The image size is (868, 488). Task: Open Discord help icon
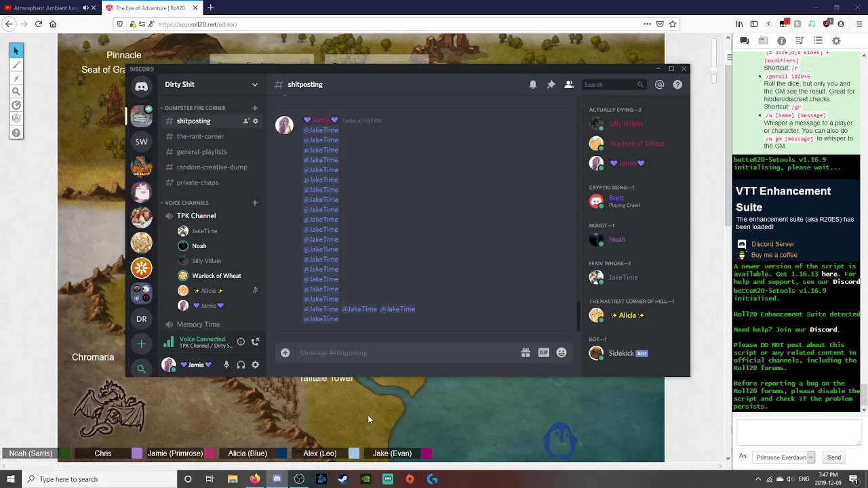click(677, 85)
